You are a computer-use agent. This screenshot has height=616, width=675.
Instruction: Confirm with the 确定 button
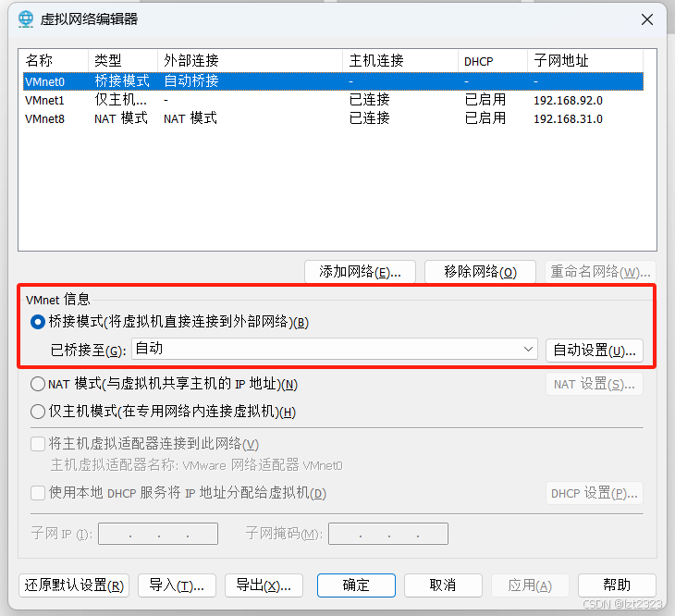(356, 585)
